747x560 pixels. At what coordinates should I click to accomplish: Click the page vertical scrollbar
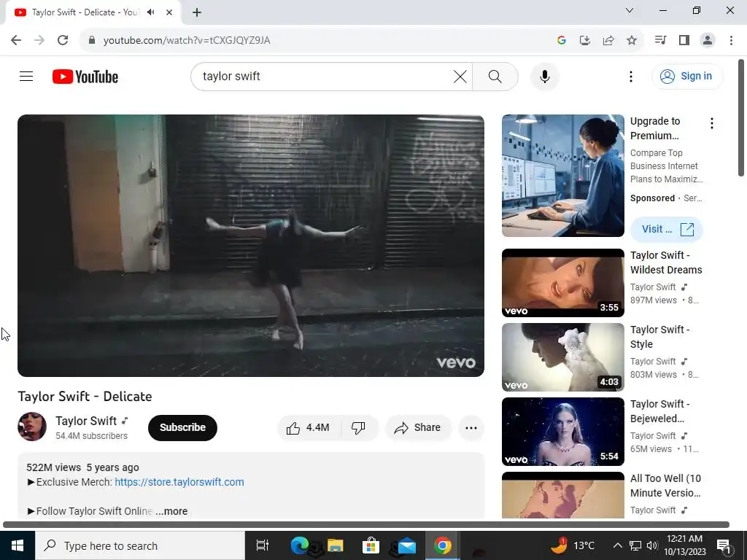(741, 117)
